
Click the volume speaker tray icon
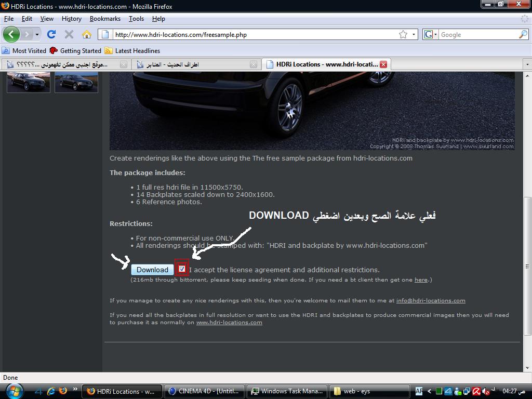click(486, 391)
